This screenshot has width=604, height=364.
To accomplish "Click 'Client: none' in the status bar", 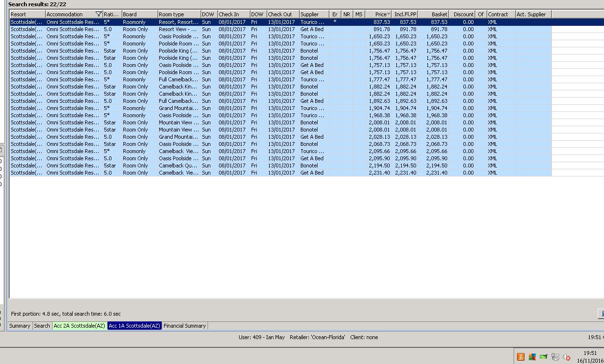I will tap(364, 337).
